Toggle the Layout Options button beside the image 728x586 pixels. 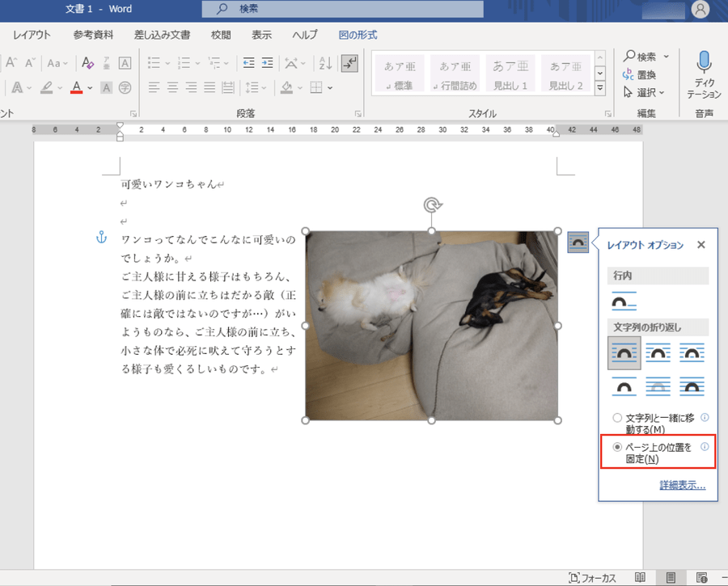pyautogui.click(x=578, y=242)
